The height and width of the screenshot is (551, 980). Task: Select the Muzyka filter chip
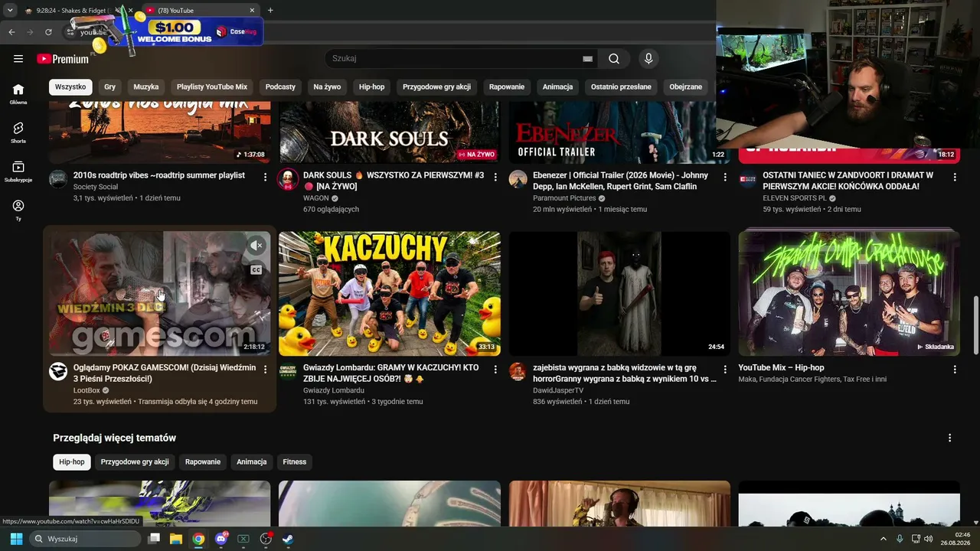click(x=146, y=87)
